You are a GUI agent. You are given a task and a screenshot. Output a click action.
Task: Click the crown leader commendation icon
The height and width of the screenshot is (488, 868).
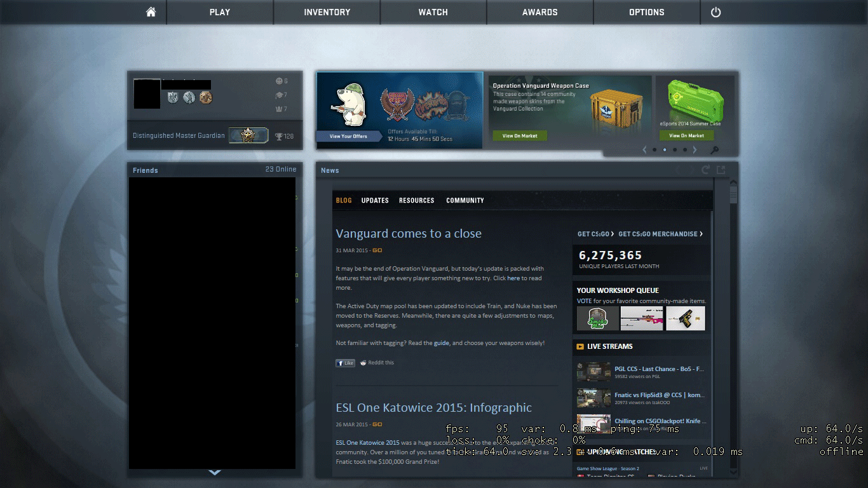point(278,109)
